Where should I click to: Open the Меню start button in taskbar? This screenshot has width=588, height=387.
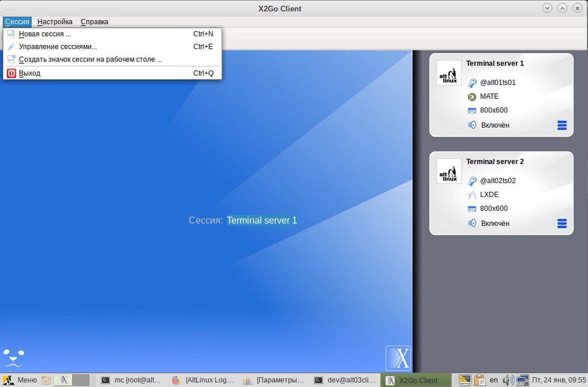pyautogui.click(x=20, y=380)
